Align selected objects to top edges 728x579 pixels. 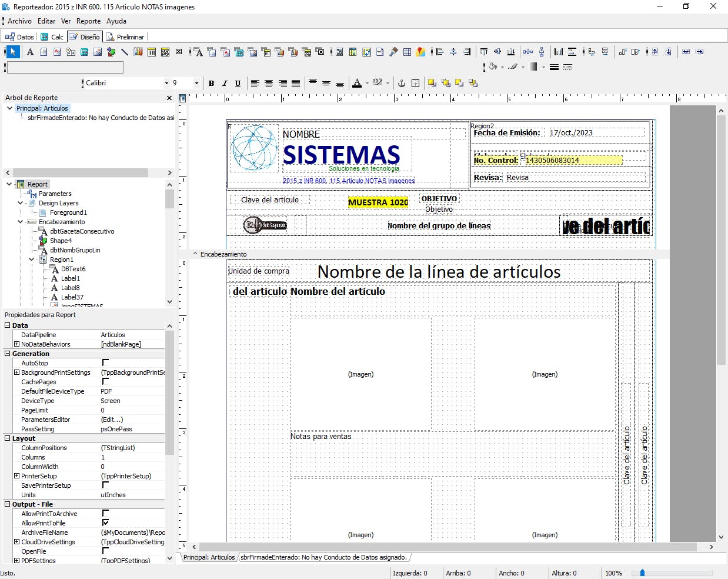point(484,52)
